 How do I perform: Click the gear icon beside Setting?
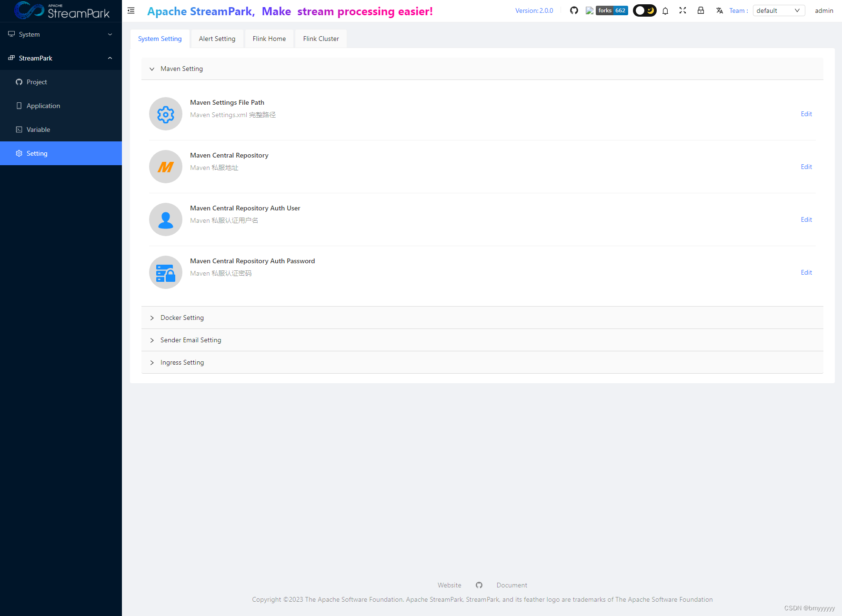(x=19, y=153)
